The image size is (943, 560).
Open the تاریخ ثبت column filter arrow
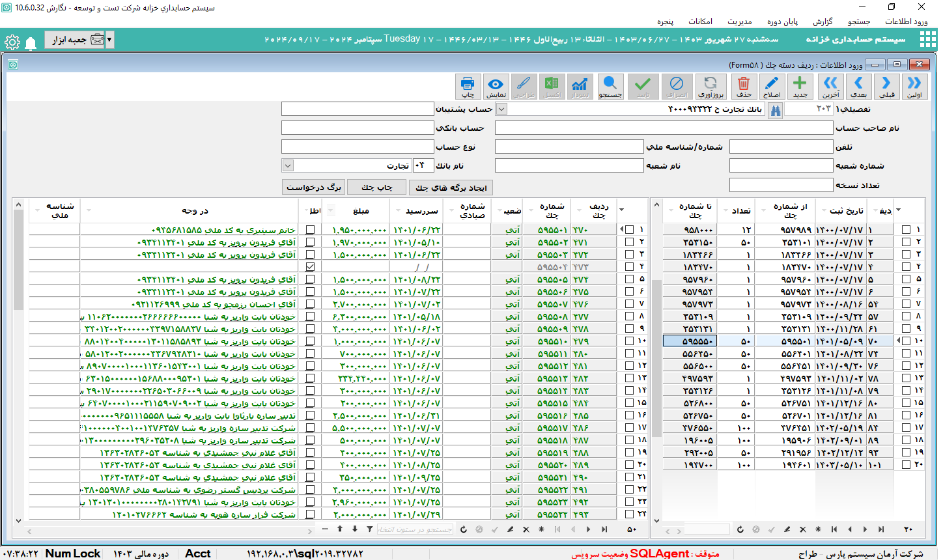pos(824,210)
